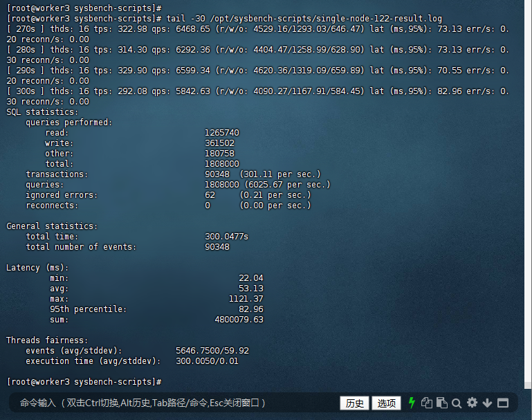Click the [ 280s ] interval line
This screenshot has width=532, height=420.
pos(258,55)
